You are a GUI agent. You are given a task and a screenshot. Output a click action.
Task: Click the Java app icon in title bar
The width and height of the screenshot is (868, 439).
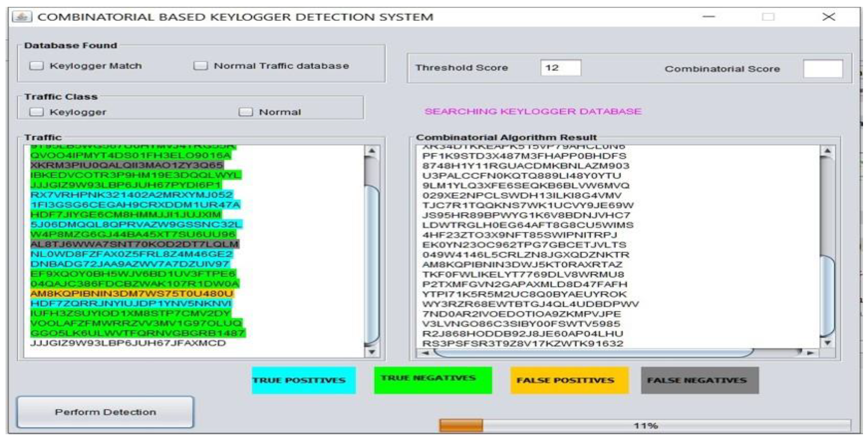(22, 17)
